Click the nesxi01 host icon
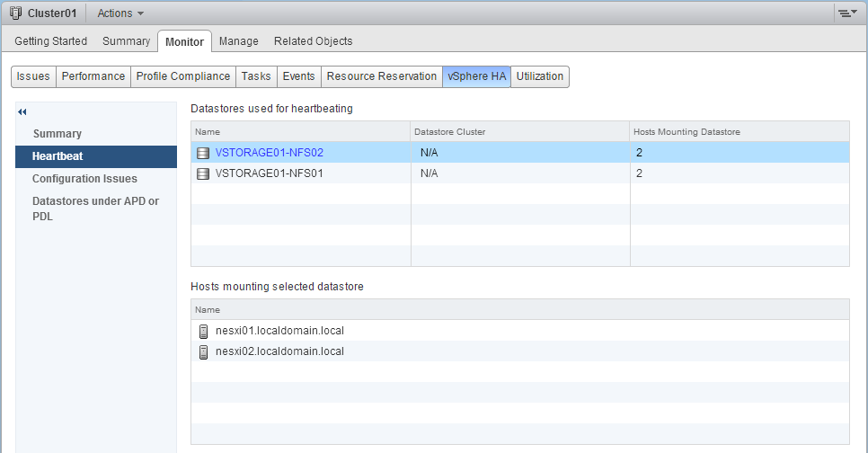 [203, 331]
